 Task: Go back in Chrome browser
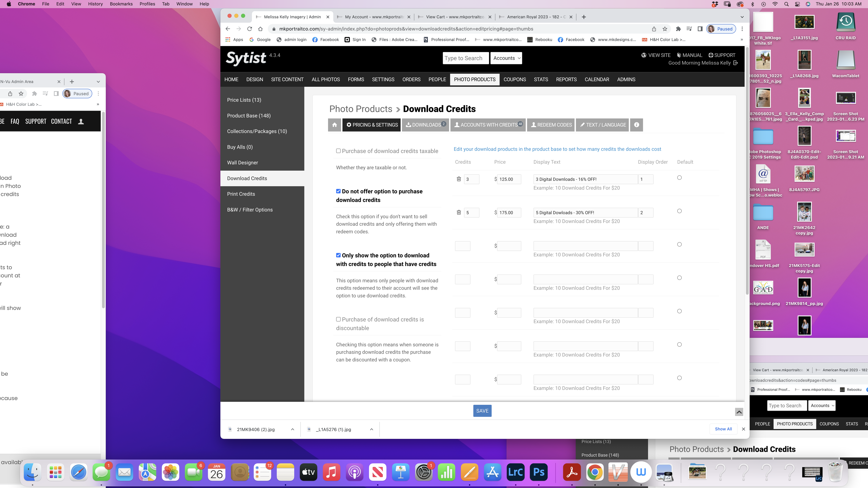(228, 29)
